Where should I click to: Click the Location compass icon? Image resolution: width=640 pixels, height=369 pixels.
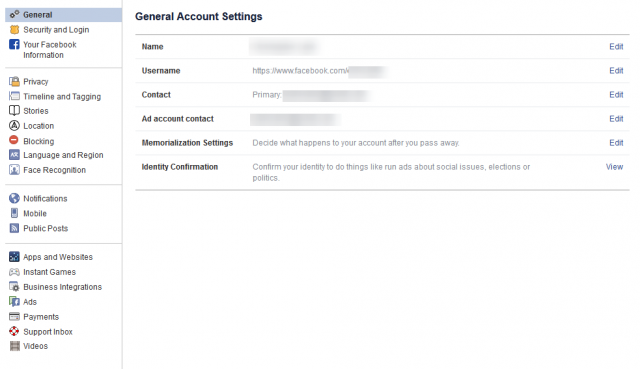[x=14, y=126]
